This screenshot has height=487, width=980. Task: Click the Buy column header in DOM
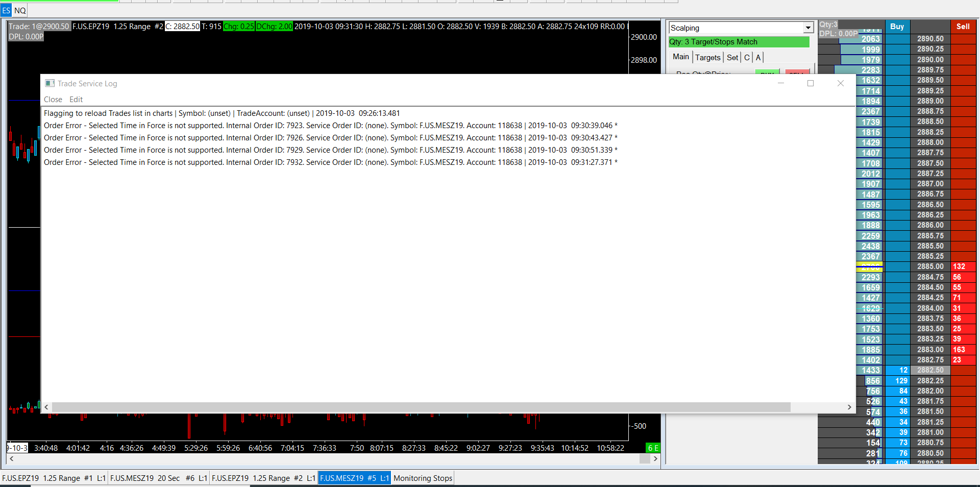coord(897,27)
